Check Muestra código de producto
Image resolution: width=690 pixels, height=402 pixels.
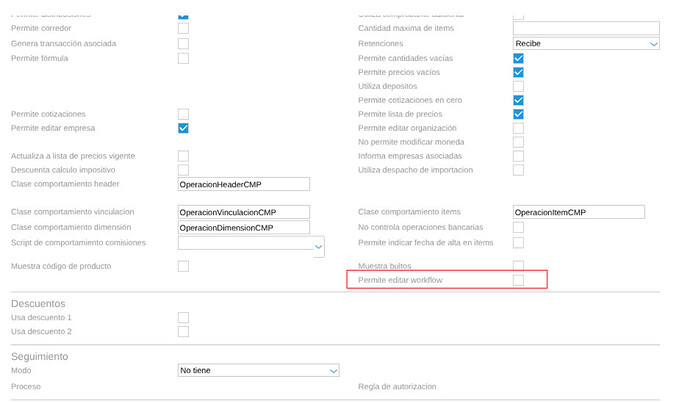[x=183, y=266]
